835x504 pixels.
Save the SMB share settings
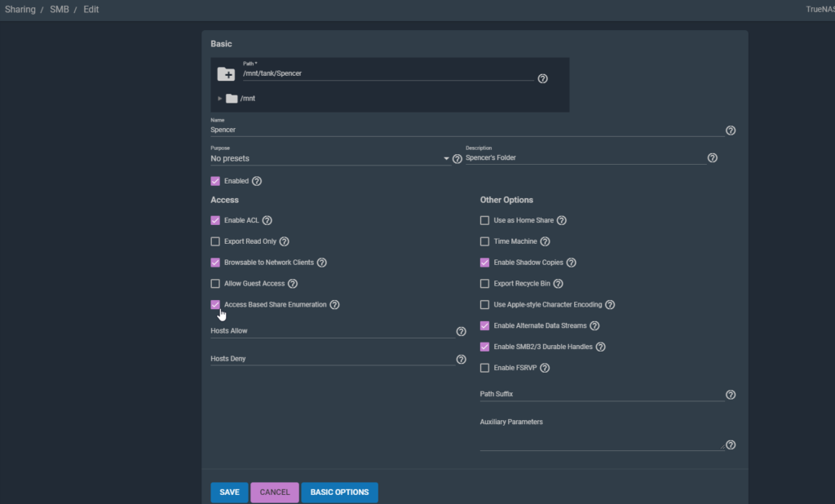tap(229, 493)
